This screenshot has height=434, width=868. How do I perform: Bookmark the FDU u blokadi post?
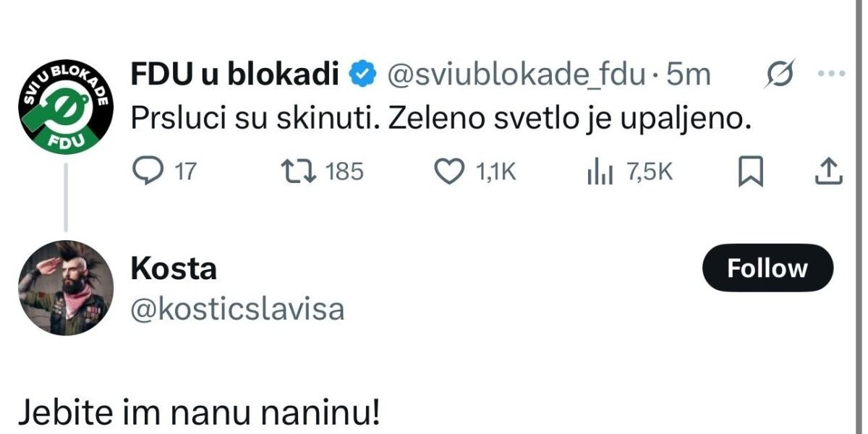tap(750, 171)
